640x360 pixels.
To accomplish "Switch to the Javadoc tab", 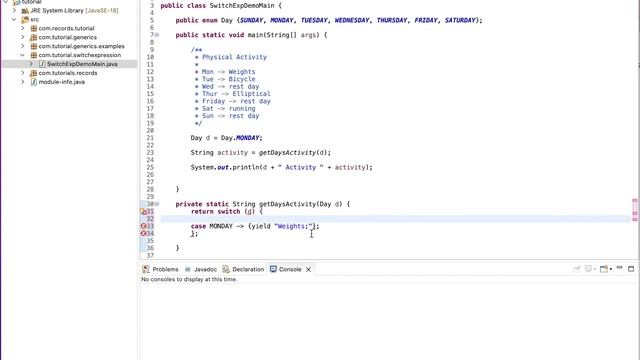I will [x=200, y=269].
